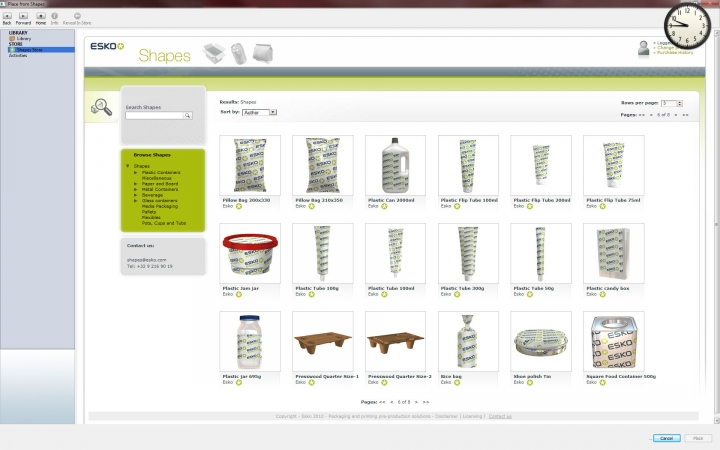This screenshot has height=450, width=720.
Task: Select the Plastic Can 2000ml thumbnail
Action: (395, 164)
